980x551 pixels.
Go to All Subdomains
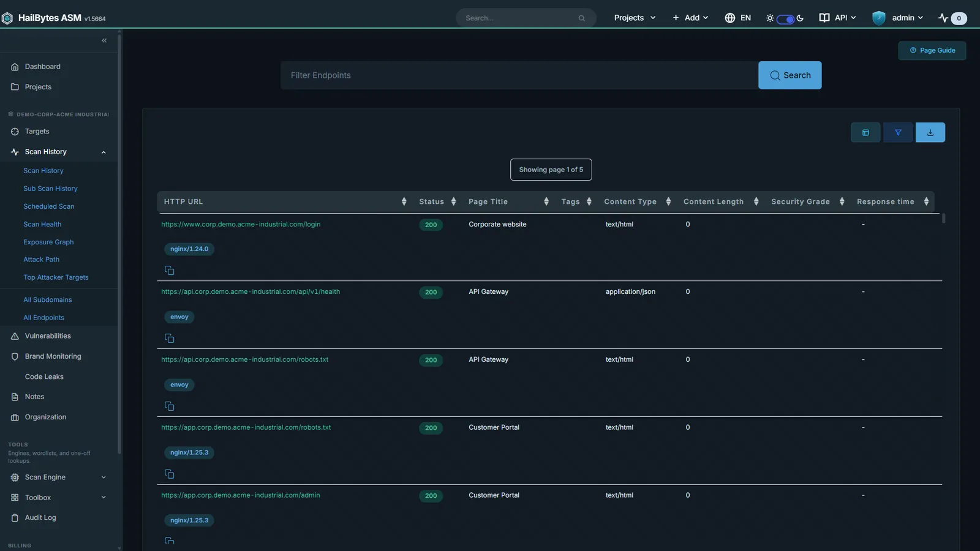point(48,300)
